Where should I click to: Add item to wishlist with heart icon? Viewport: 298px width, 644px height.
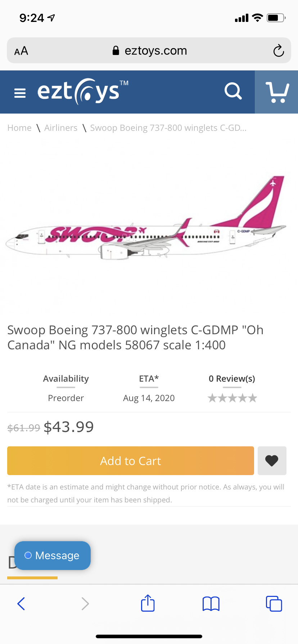(272, 461)
